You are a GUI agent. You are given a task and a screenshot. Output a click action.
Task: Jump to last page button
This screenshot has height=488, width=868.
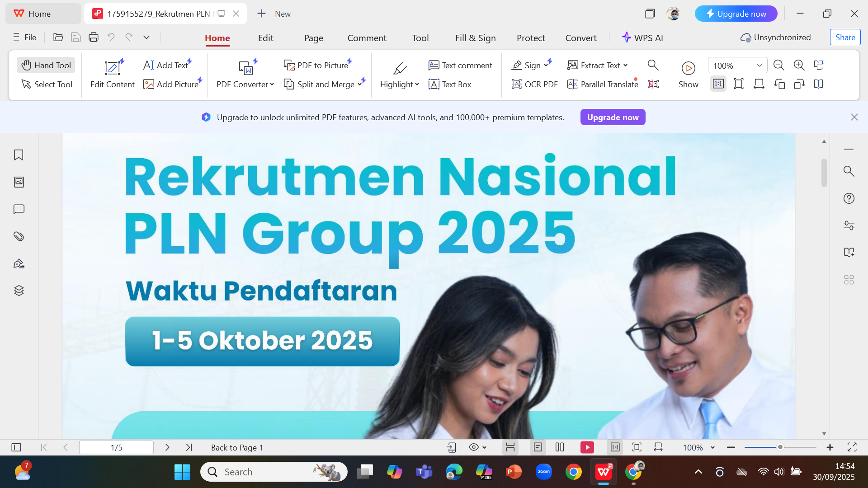coord(189,447)
